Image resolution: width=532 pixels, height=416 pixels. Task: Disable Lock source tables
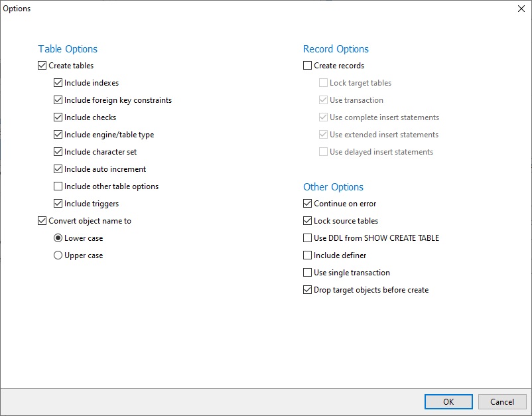pos(308,221)
